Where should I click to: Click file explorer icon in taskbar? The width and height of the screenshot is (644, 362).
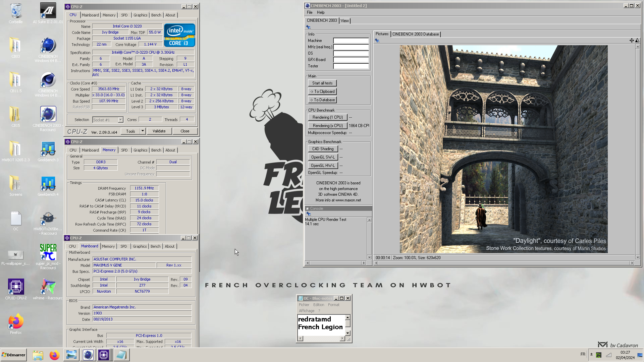tap(38, 355)
